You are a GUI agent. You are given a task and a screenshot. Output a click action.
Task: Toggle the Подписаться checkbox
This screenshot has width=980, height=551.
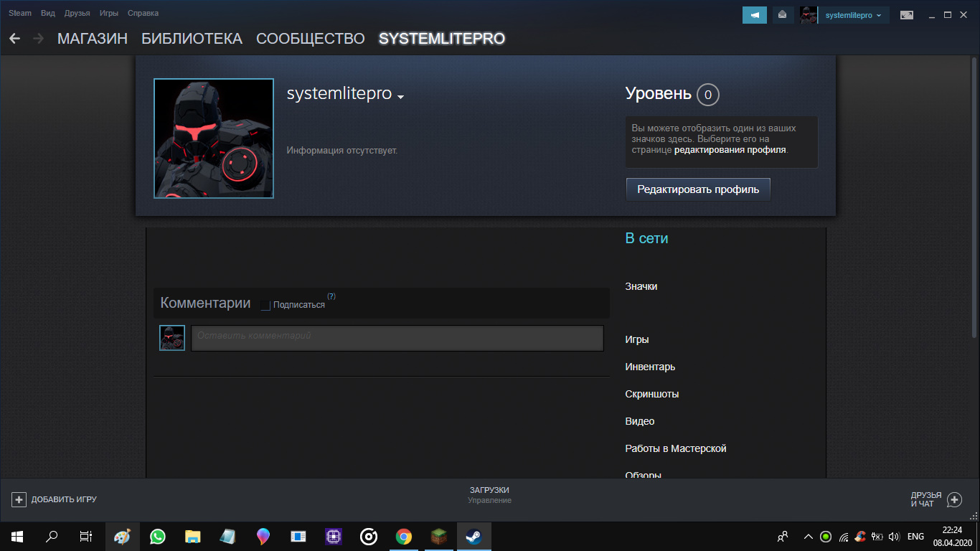click(x=265, y=305)
